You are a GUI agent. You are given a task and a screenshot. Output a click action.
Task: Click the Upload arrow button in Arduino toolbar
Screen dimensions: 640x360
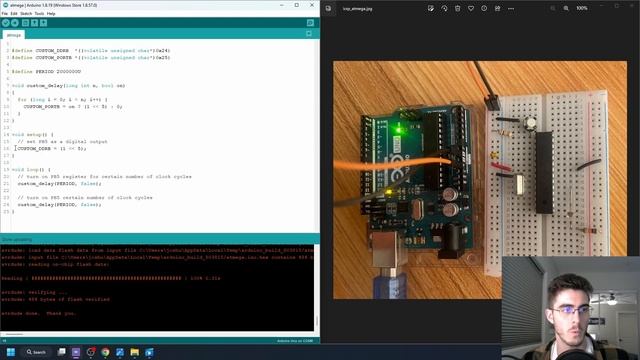(15, 23)
